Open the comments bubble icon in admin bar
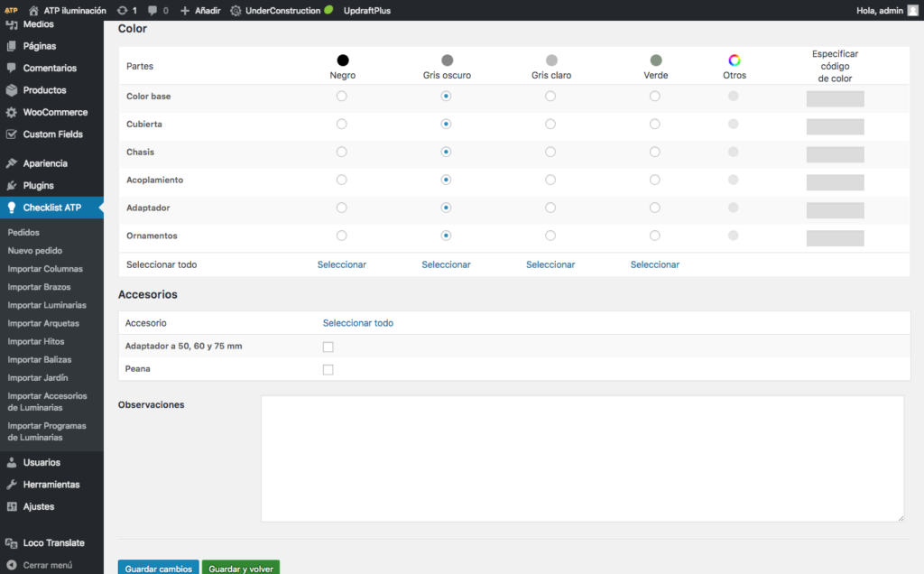The image size is (924, 574). tap(152, 10)
